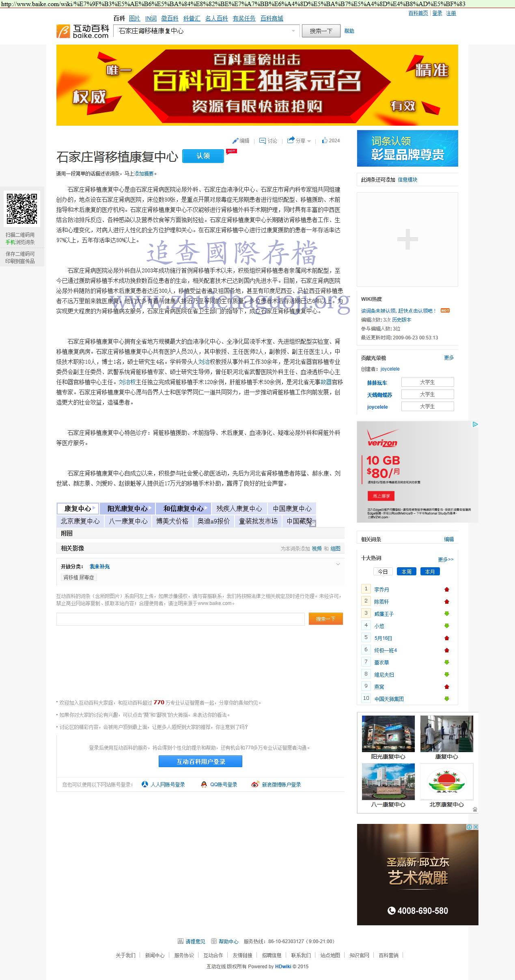This screenshot has width=515, height=980.
Task: Click the pencil edit icon above title
Action: click(x=235, y=141)
